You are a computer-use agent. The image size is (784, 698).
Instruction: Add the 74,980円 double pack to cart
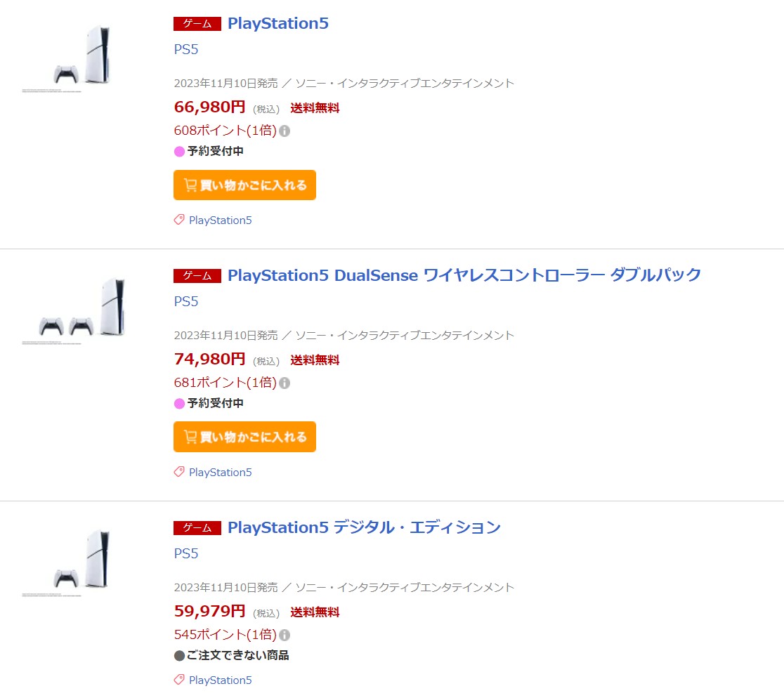(244, 437)
